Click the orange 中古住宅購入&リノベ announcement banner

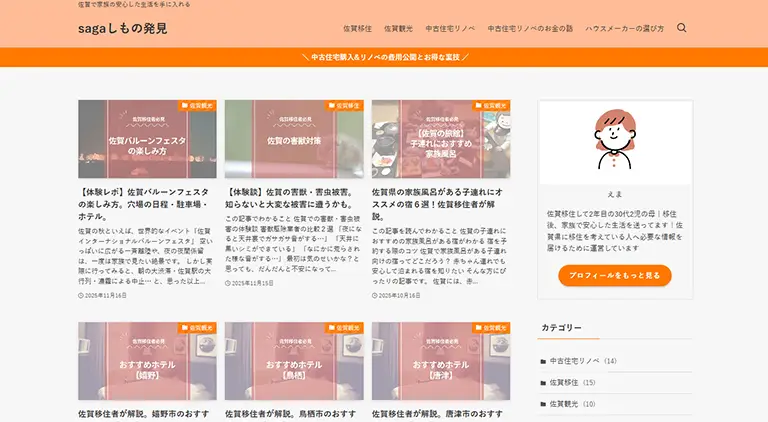384,57
